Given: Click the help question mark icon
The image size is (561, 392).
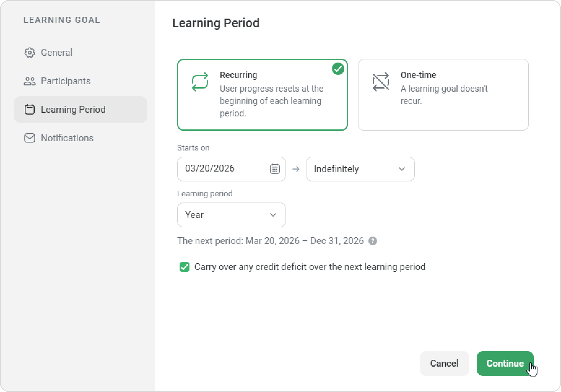Looking at the screenshot, I should (x=373, y=241).
